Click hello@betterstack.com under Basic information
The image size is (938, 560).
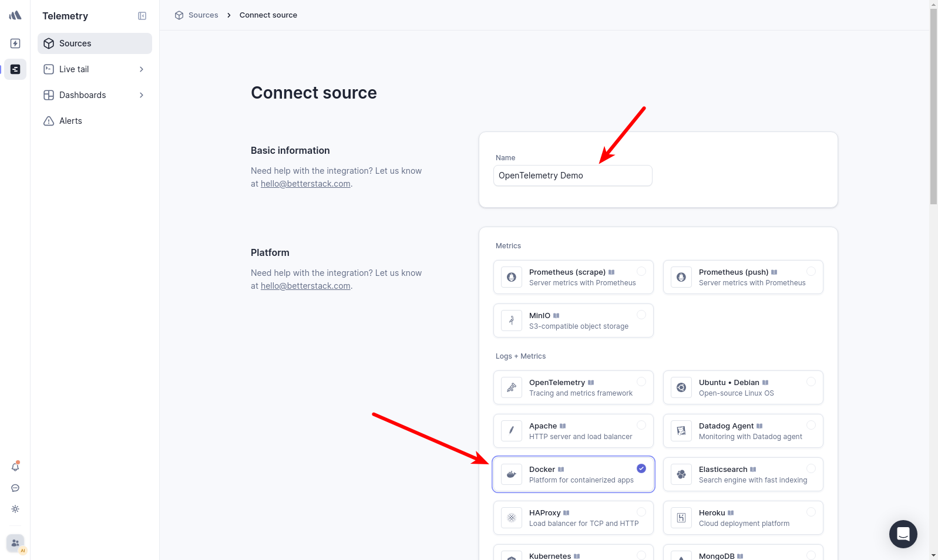point(305,184)
